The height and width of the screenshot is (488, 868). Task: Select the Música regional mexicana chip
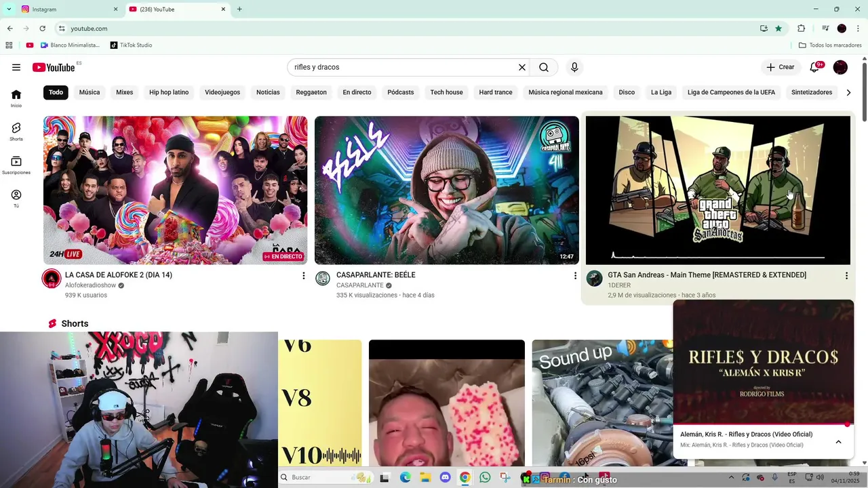[566, 92]
